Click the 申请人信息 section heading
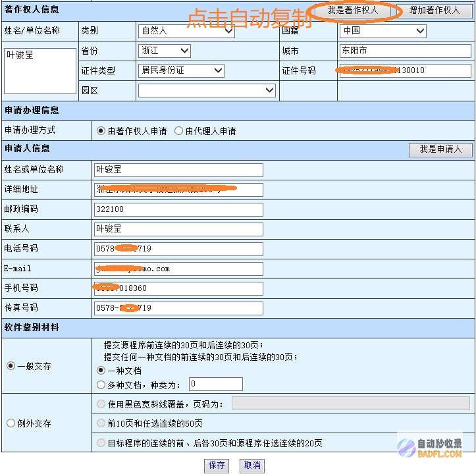This screenshot has height=476, width=476. [x=27, y=148]
